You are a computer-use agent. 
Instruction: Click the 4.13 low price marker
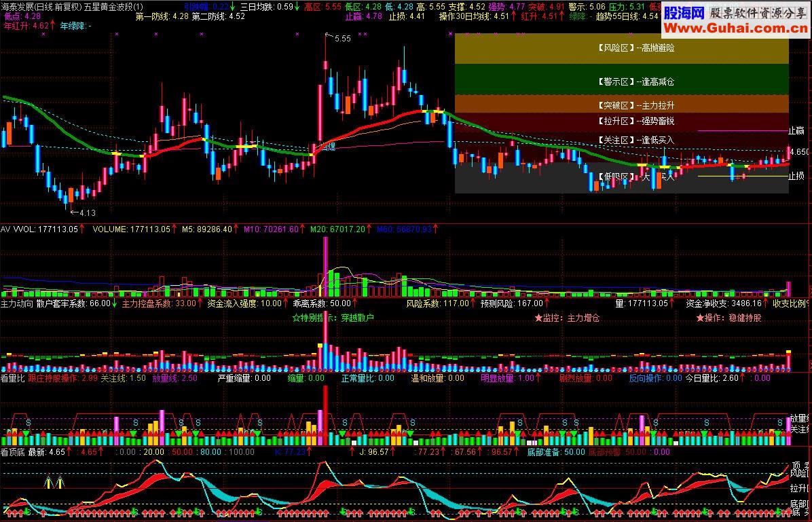click(x=86, y=212)
